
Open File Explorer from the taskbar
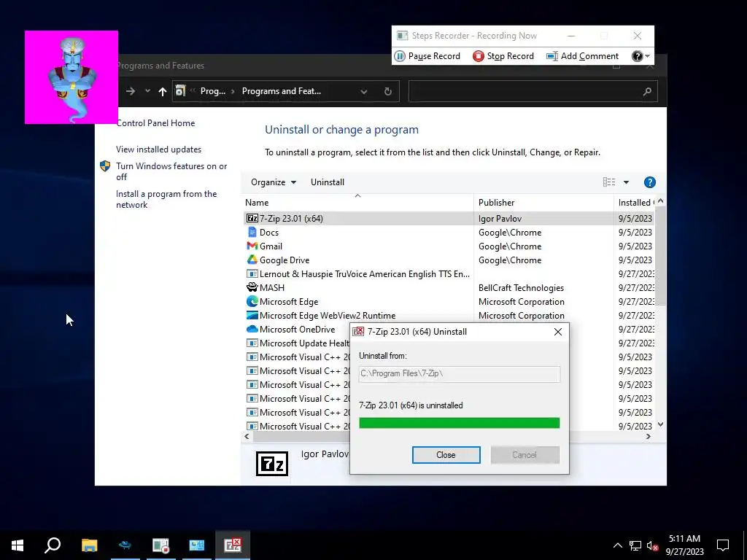(x=89, y=545)
